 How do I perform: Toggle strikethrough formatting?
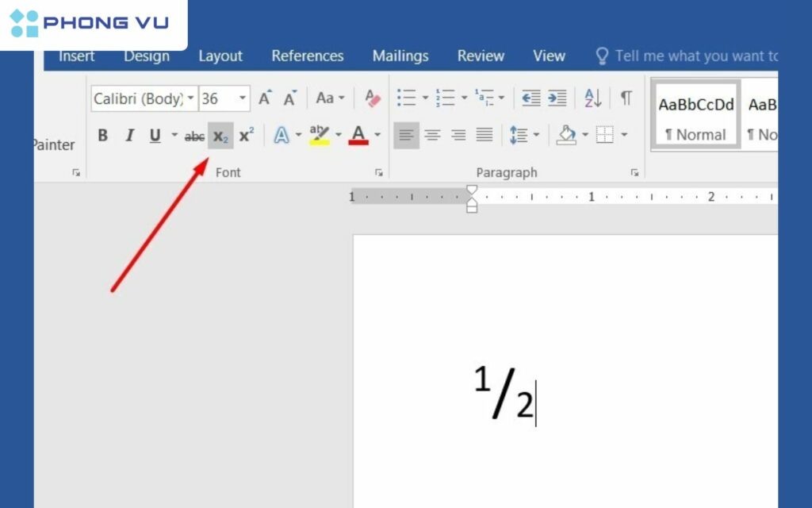coord(194,136)
